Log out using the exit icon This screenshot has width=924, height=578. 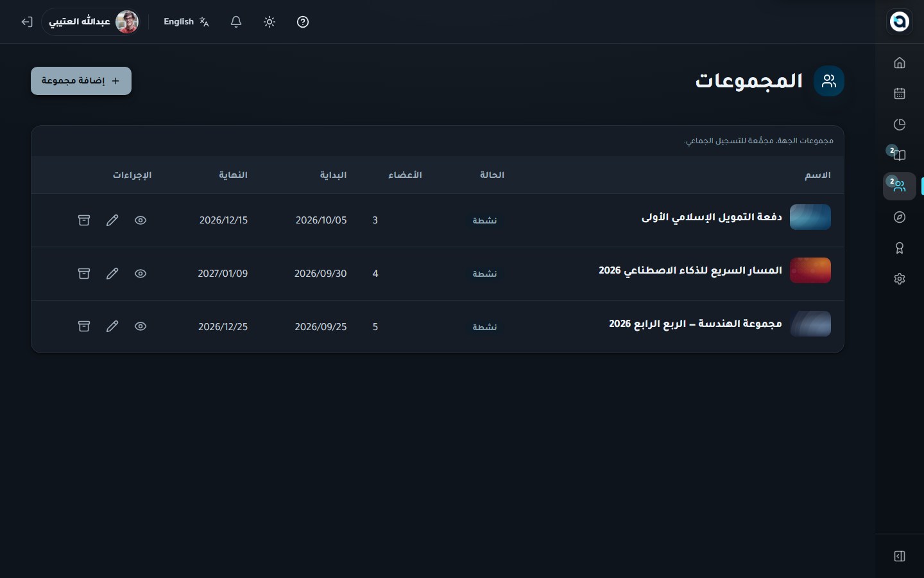26,22
